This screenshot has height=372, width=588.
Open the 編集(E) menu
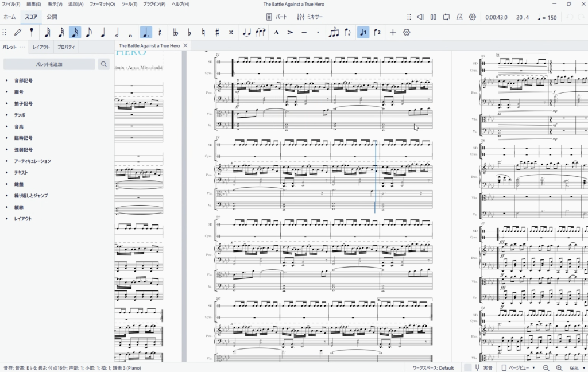tap(34, 4)
